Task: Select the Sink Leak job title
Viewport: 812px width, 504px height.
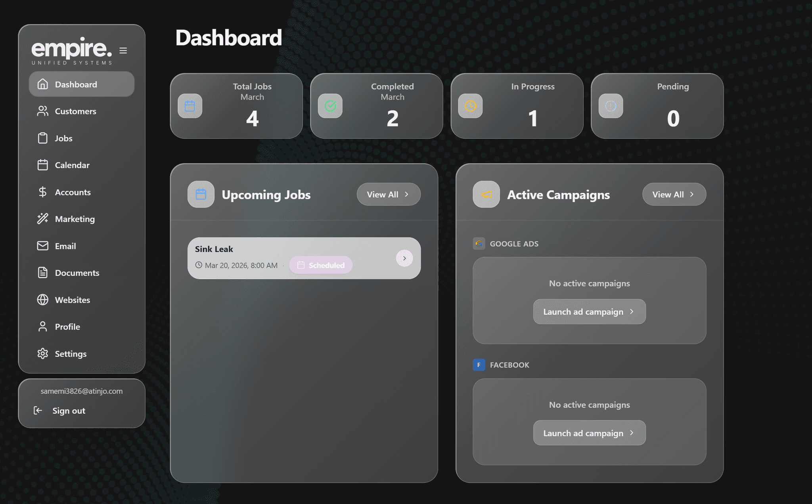Action: 214,249
